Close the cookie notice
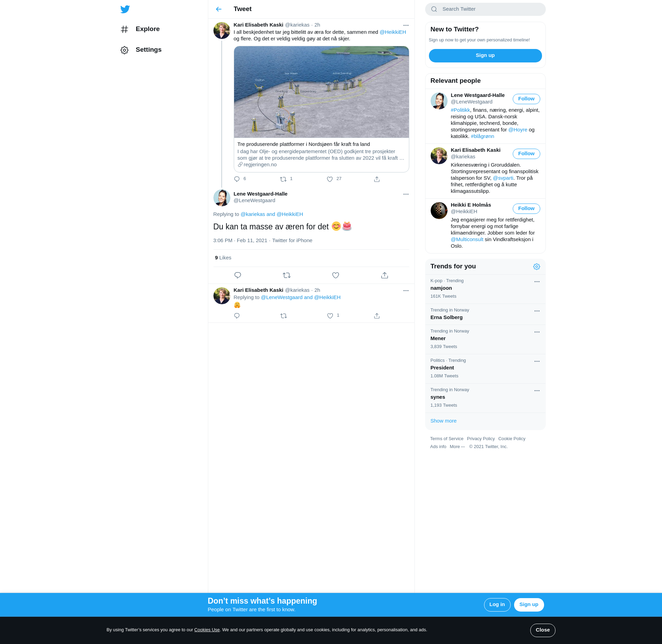662x644 pixels. 542,630
